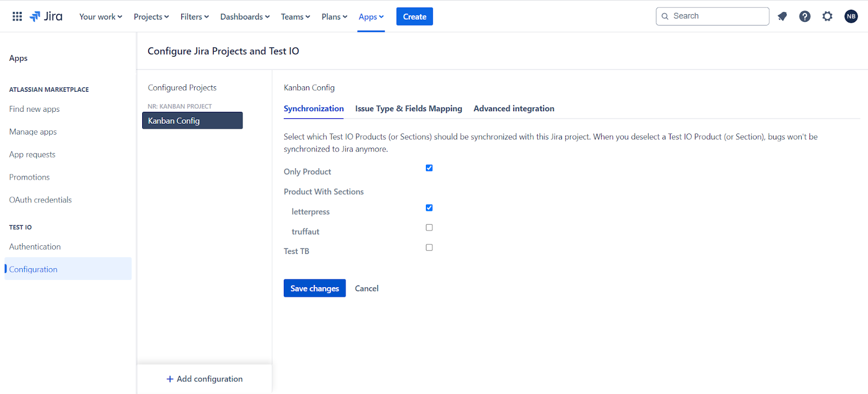This screenshot has height=394, width=868.
Task: Open the settings gear icon
Action: (x=827, y=16)
